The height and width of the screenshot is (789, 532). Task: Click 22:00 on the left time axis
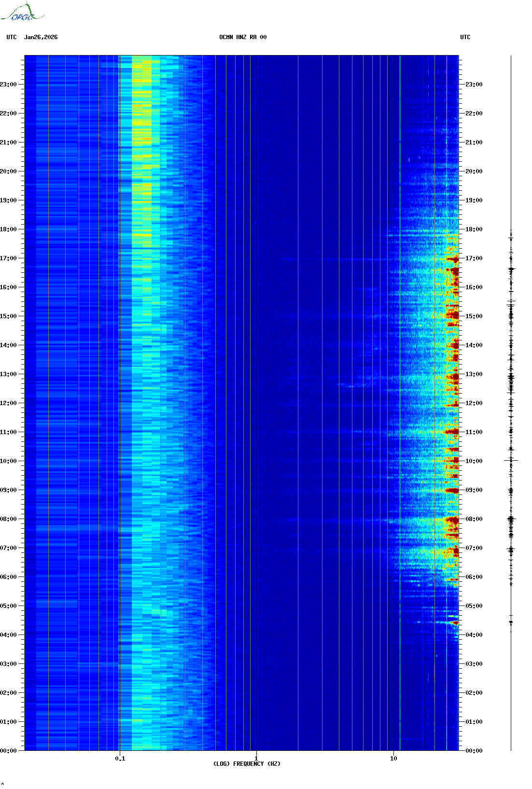[x=8, y=113]
